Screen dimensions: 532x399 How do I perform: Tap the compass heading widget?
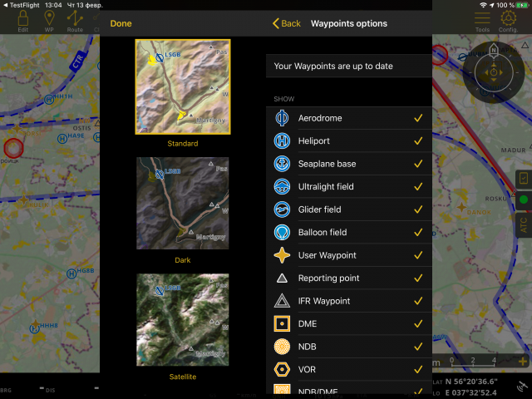[x=494, y=72]
